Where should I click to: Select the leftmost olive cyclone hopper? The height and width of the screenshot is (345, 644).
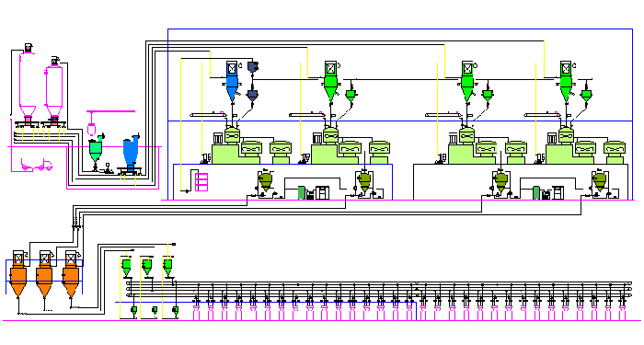click(x=266, y=181)
